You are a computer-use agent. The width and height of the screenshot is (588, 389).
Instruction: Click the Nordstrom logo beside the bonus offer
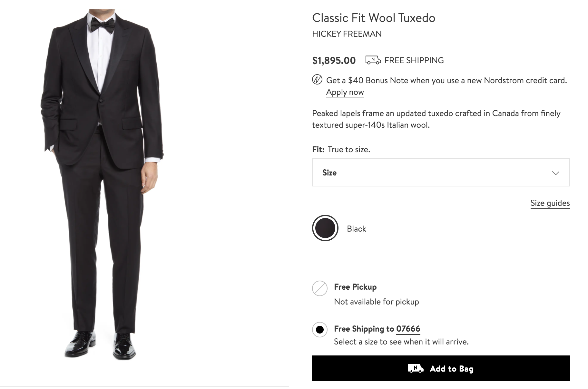coord(317,80)
